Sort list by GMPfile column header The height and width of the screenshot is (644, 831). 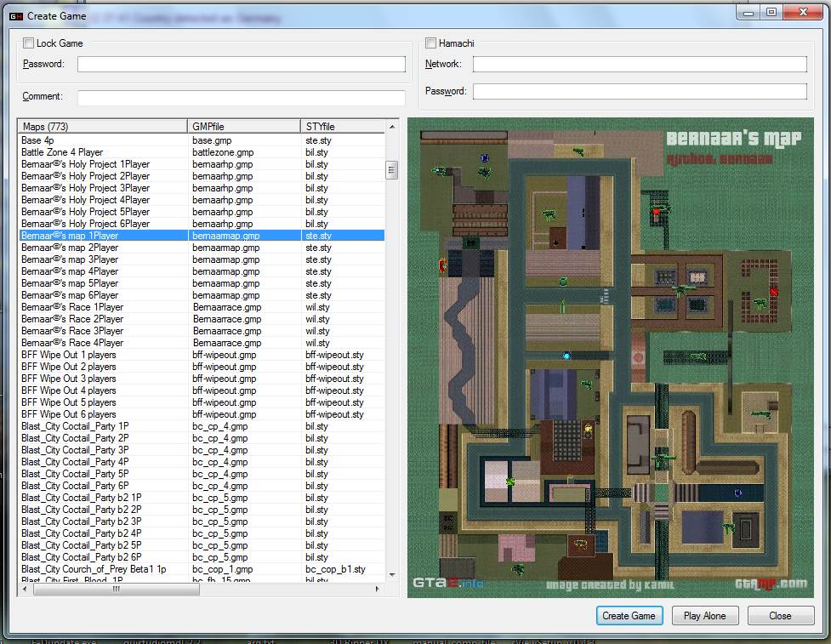[244, 127]
